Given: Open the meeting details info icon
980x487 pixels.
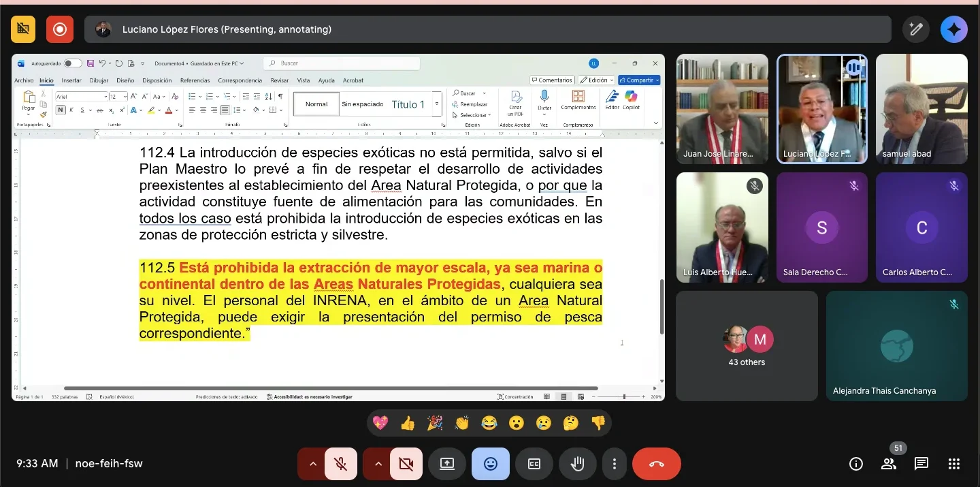Looking at the screenshot, I should coord(856,464).
